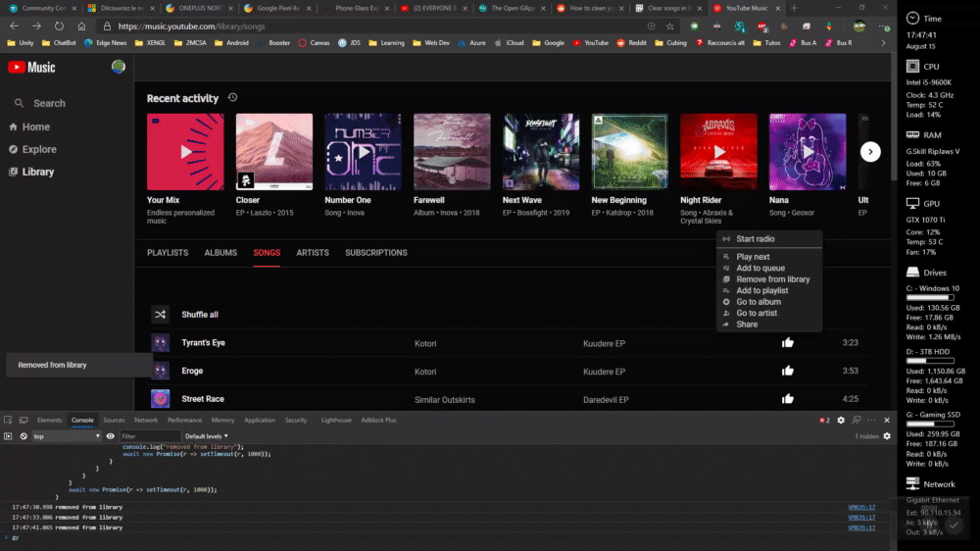Image resolution: width=980 pixels, height=551 pixels.
Task: Switch to the PLAYLISTS tab
Action: 168,253
